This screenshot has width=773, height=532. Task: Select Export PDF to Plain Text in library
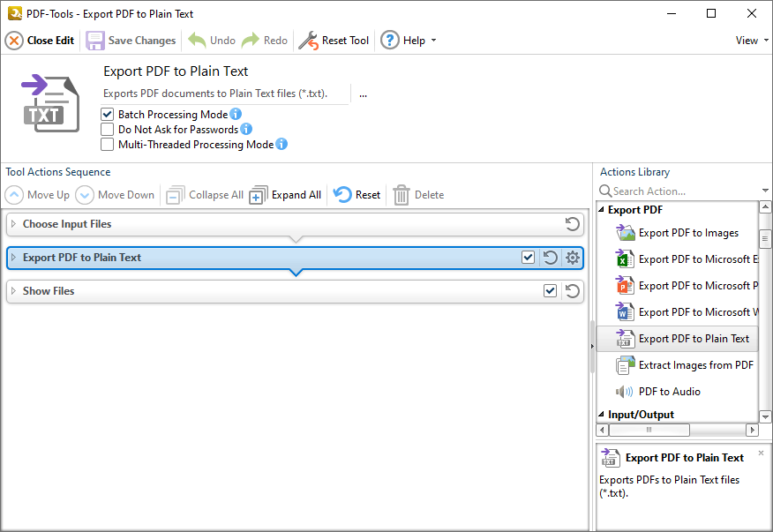[x=678, y=339]
